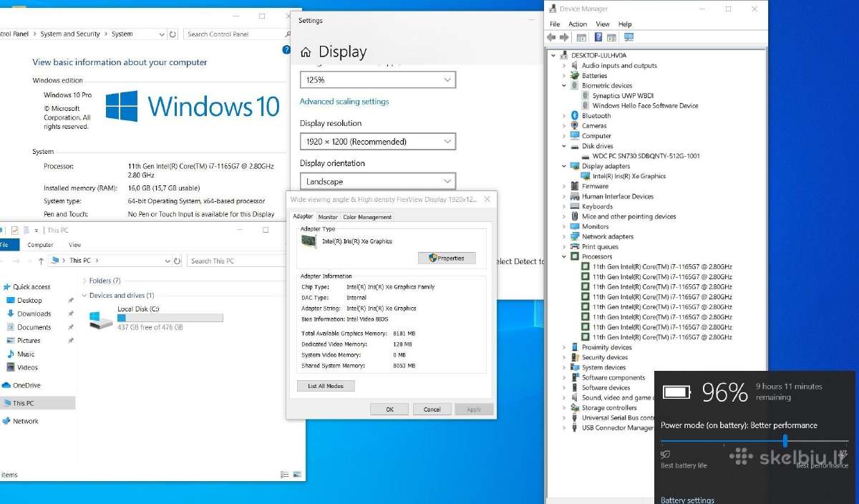This screenshot has width=859, height=504.
Task: Select Synaptics UWP WBDI device
Action: click(623, 95)
